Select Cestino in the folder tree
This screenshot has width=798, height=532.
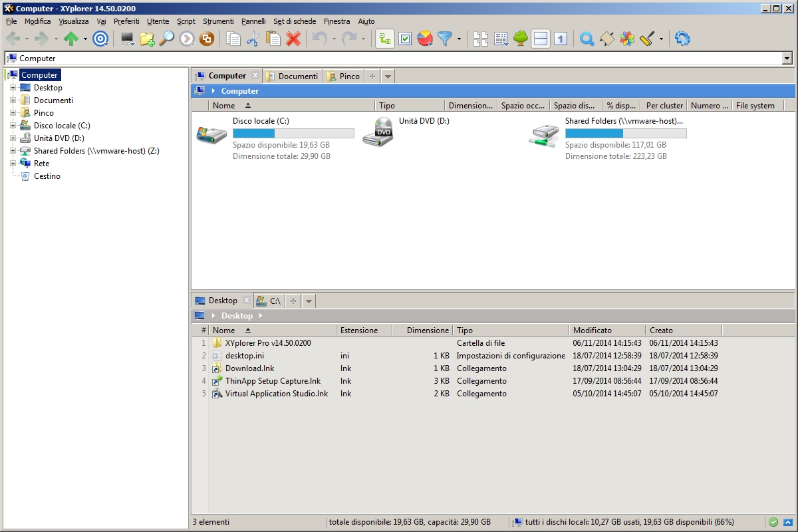point(47,176)
